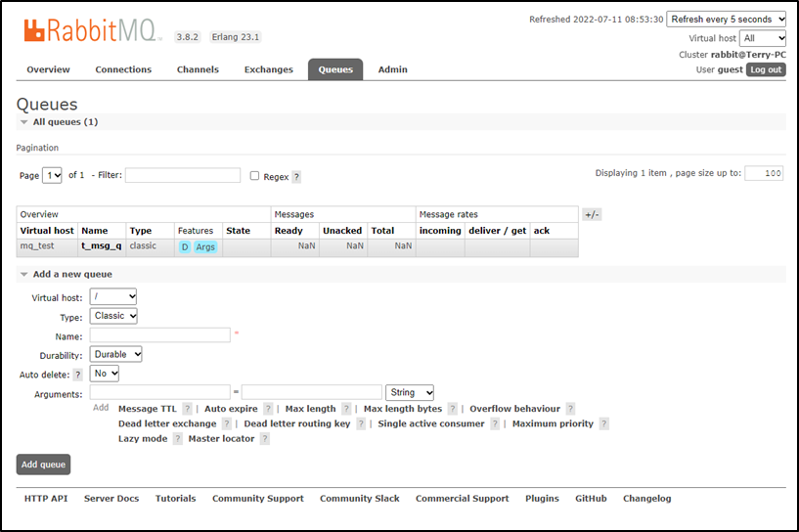Open Lazy mode help question mark
The height and width of the screenshot is (532, 799).
177,439
